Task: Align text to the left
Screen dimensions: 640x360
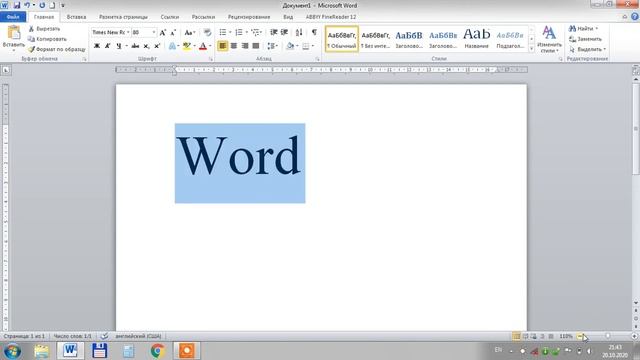Action: pyautogui.click(x=222, y=46)
